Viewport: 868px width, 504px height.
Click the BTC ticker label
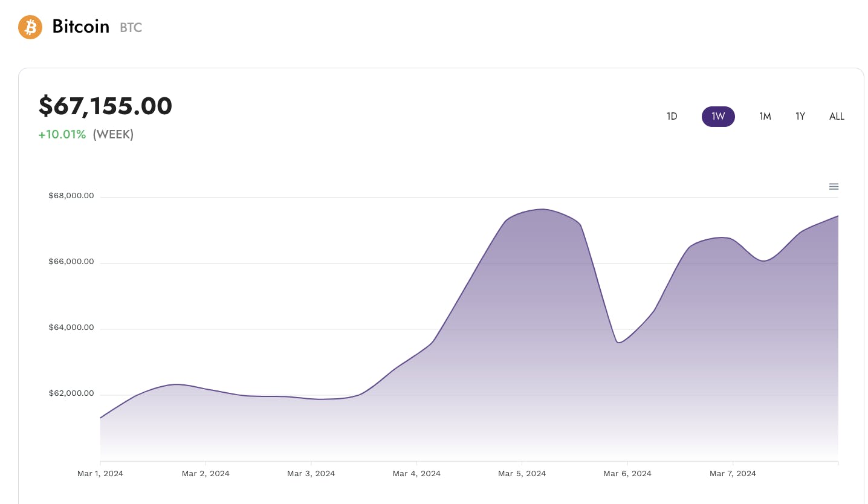coord(131,28)
